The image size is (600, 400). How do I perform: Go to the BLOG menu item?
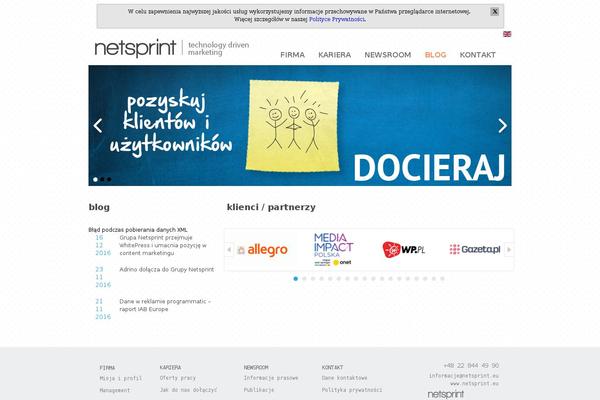pos(435,55)
